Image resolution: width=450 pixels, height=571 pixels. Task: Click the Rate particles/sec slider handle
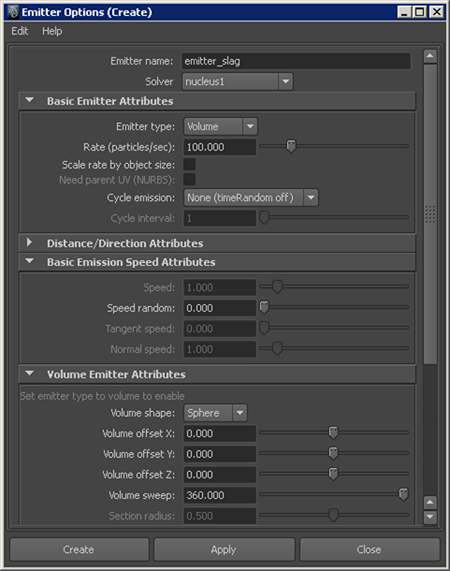(291, 146)
